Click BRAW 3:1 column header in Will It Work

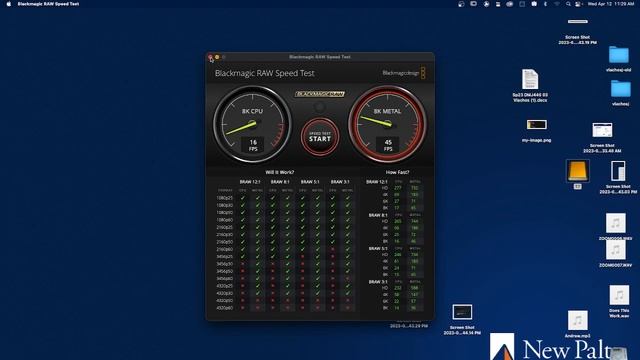pyautogui.click(x=340, y=182)
